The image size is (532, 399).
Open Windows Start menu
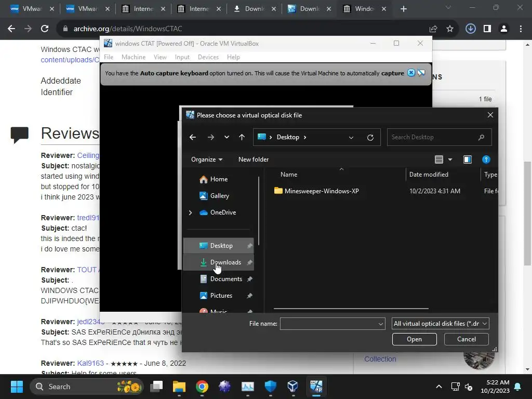[x=17, y=387]
